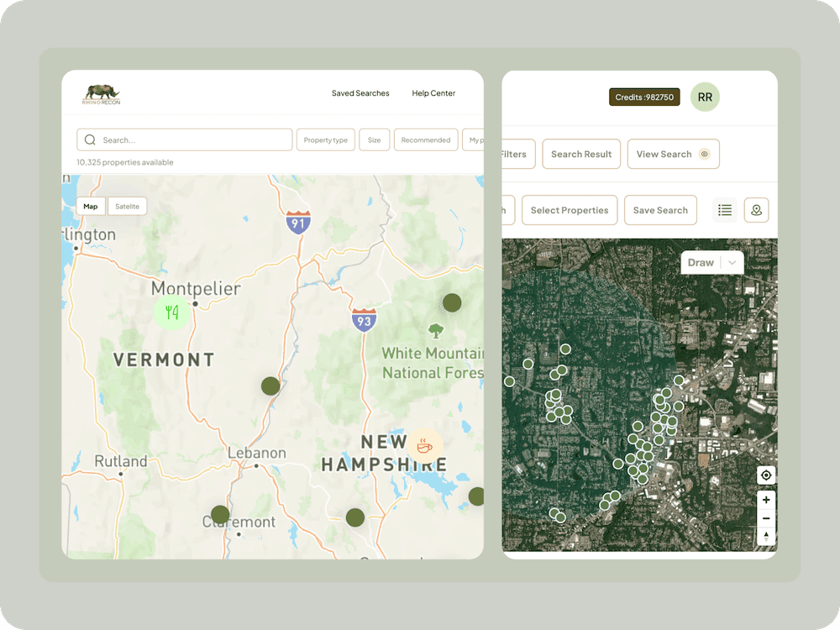Open the map pin view icon

point(757,210)
